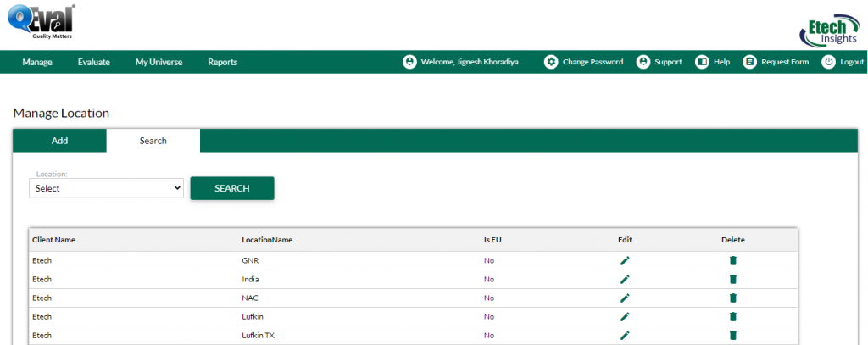Click the Request Form document icon

(749, 62)
